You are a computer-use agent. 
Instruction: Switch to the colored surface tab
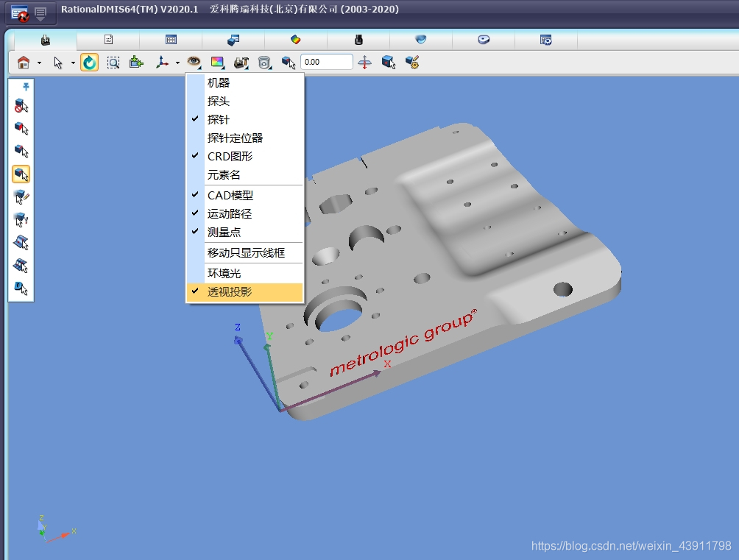click(295, 40)
